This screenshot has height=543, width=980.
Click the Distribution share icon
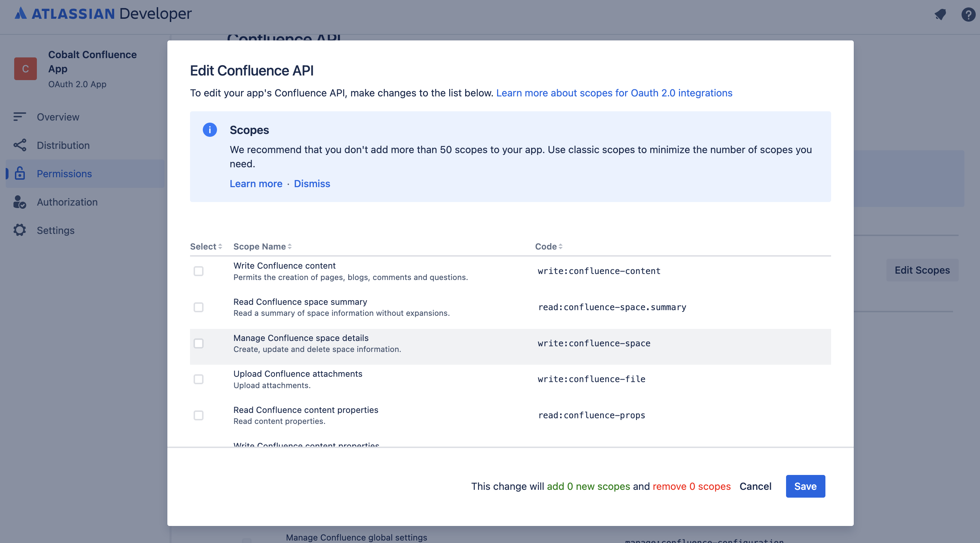[20, 145]
